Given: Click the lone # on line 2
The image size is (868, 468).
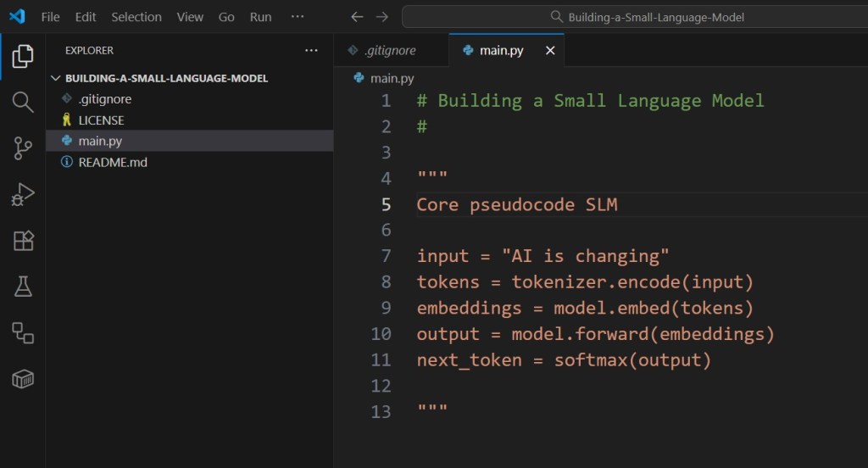Looking at the screenshot, I should coord(422,127).
